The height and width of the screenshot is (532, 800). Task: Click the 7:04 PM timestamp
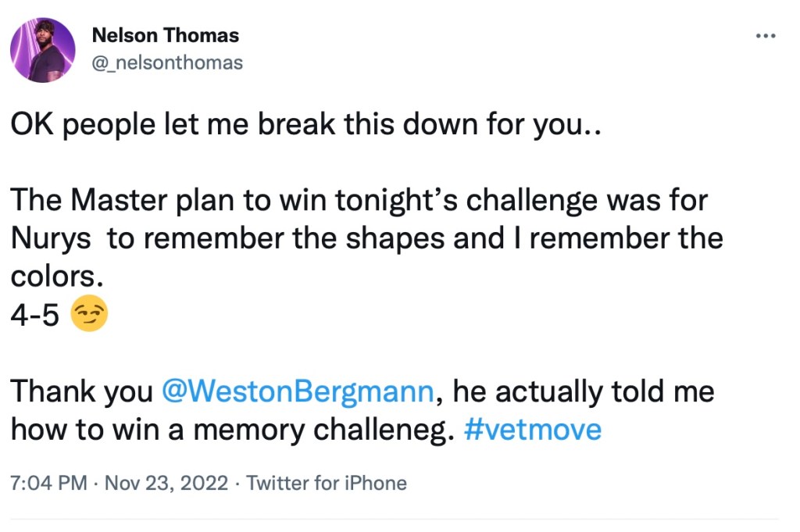click(x=48, y=483)
